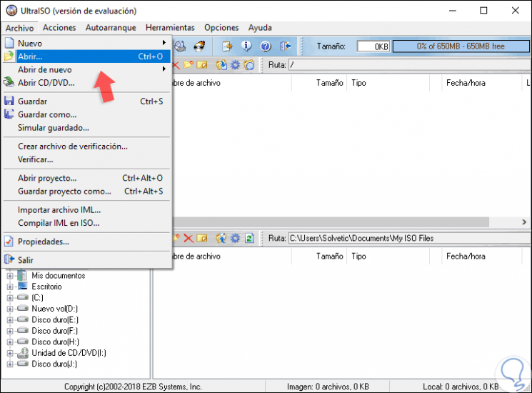
Task: Click new folder icon in upper image toolbar
Action: (x=189, y=65)
